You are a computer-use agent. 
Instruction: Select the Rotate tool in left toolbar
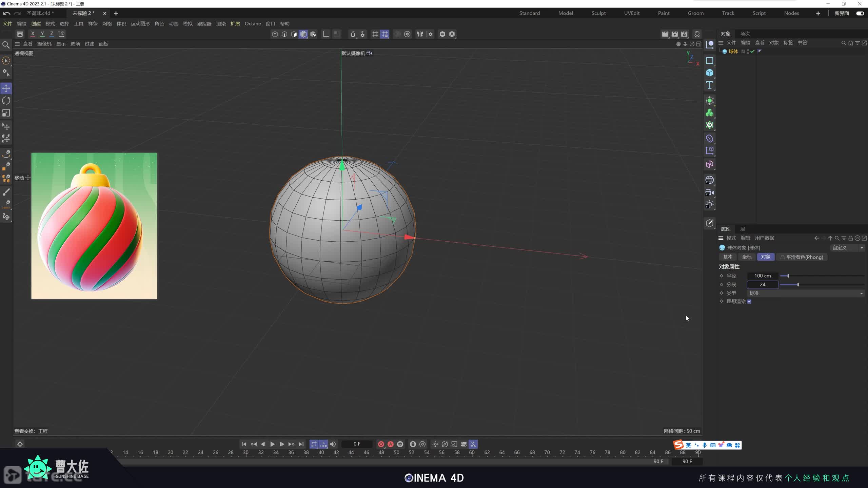pos(6,101)
